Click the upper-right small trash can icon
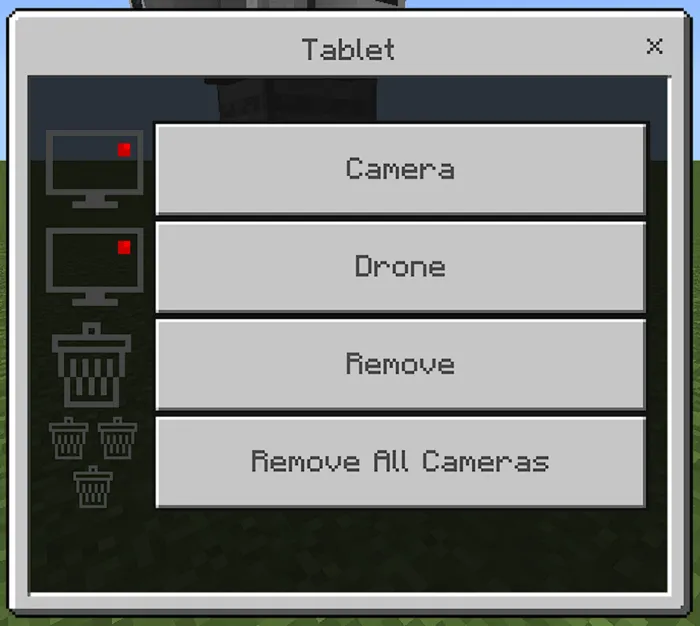Screen dimensions: 700x626 [117, 438]
